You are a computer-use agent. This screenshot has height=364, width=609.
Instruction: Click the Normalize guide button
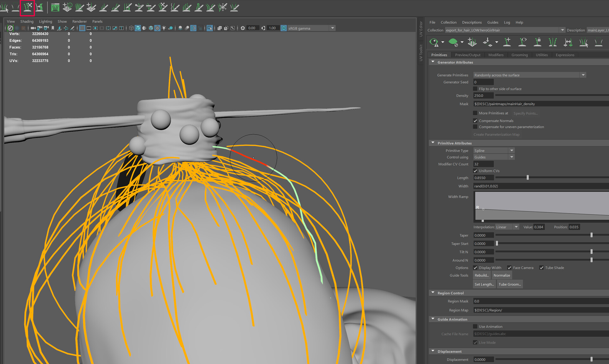[501, 275]
